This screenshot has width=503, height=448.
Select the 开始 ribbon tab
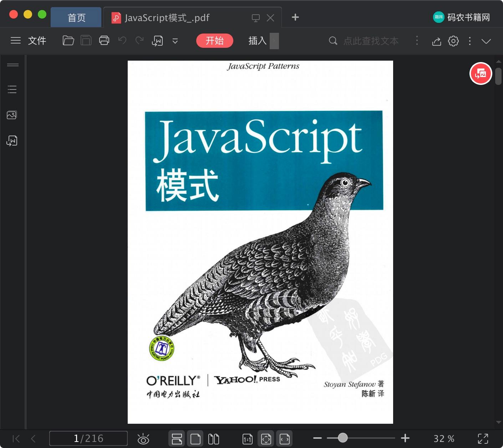pyautogui.click(x=215, y=41)
